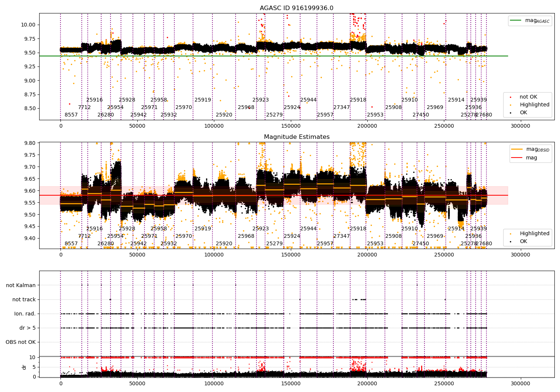Click the 10.00 y-axis tick in top plot
The height and width of the screenshot is (392, 560).
(x=28, y=25)
